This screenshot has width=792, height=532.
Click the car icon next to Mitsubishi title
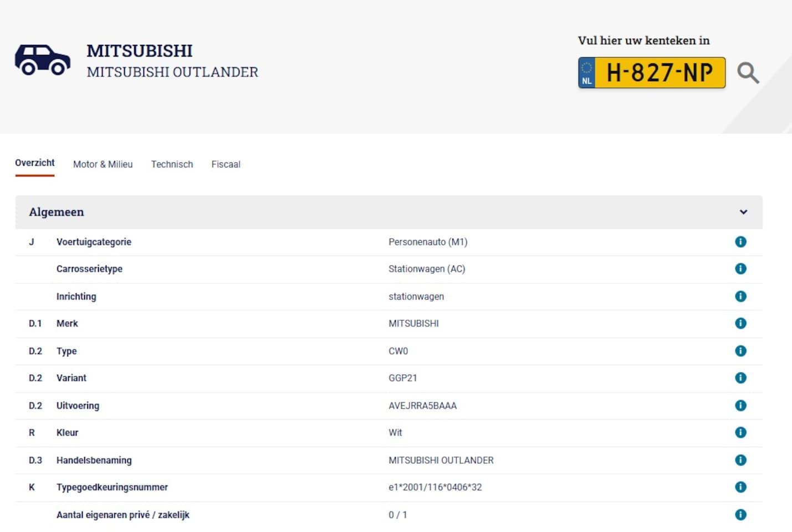(x=43, y=60)
